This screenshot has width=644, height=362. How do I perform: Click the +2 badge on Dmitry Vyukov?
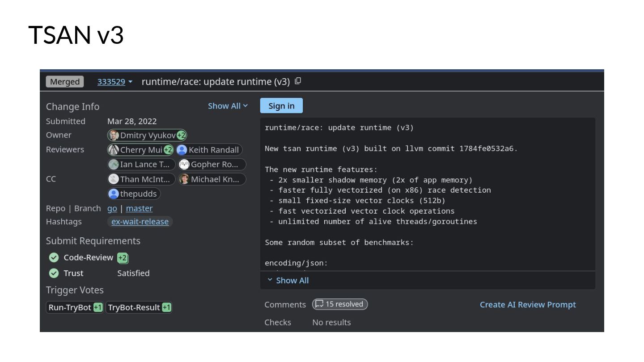click(181, 135)
